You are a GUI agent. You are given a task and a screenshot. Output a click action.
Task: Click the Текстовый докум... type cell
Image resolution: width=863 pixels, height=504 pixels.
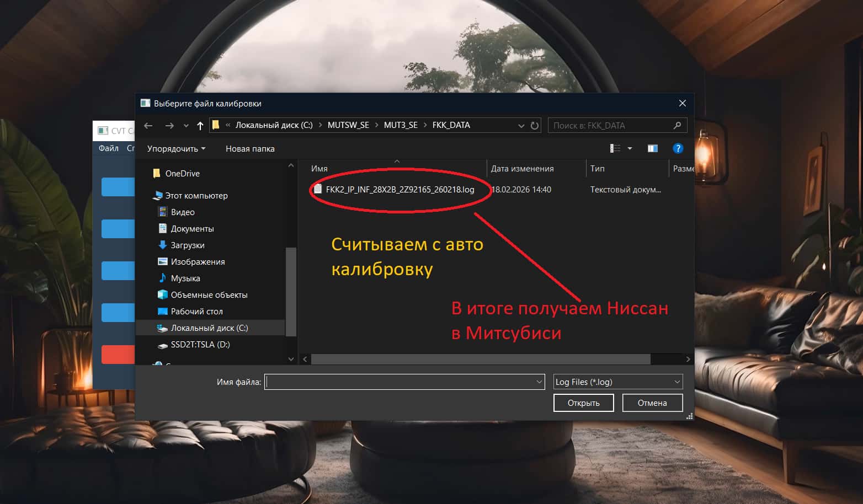point(625,190)
